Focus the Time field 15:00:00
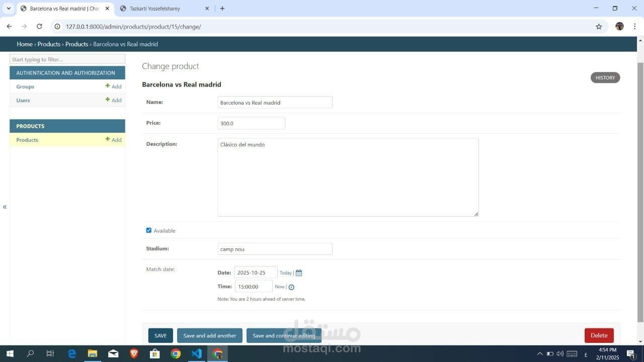The height and width of the screenshot is (362, 644). click(x=254, y=286)
